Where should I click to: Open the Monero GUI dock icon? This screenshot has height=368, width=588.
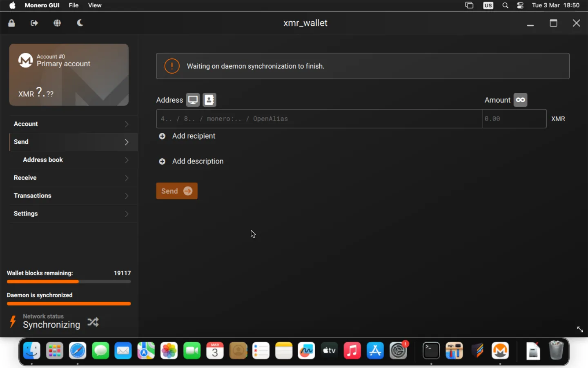tap(500, 351)
